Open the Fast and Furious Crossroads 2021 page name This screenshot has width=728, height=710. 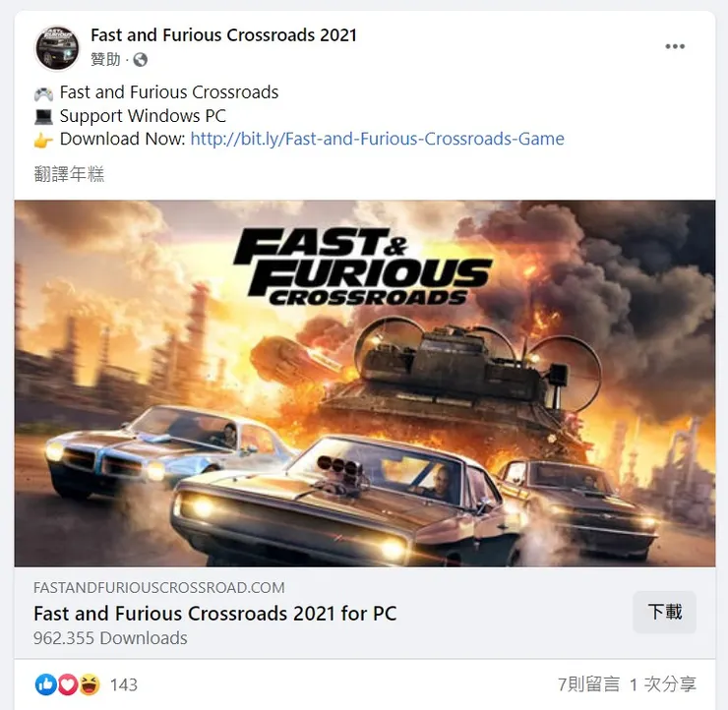pos(223,35)
